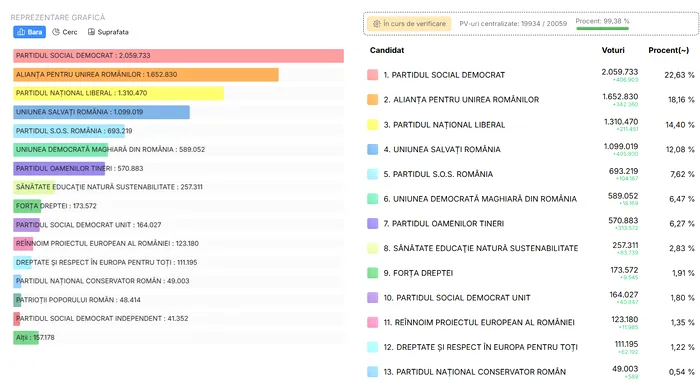Click the green swatch for Forța Dreptei
700x383 pixels.
click(x=372, y=273)
